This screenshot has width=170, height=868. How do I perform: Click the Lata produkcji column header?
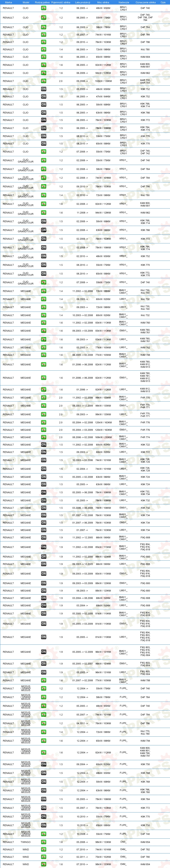pyautogui.click(x=82, y=2)
